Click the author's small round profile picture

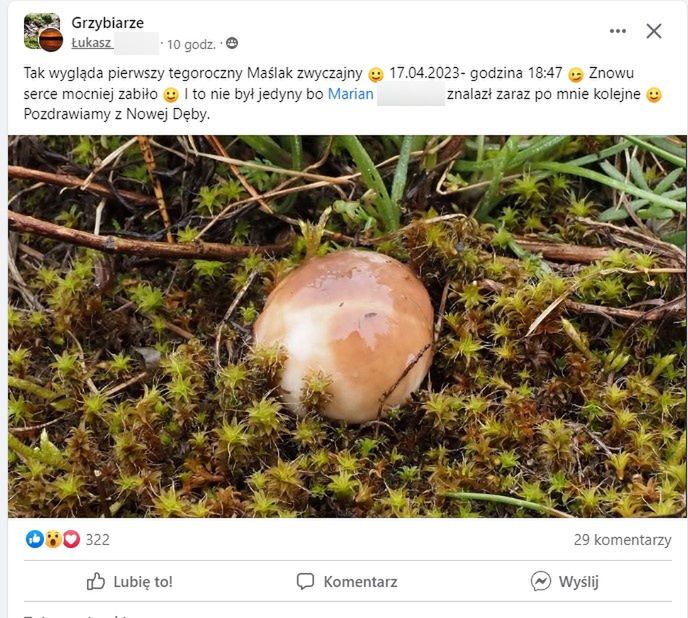point(51,40)
